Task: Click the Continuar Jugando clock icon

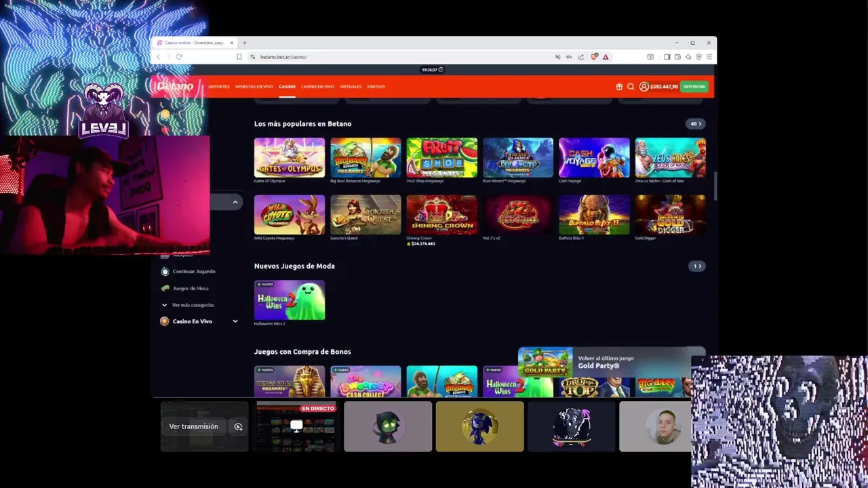Action: [x=165, y=271]
